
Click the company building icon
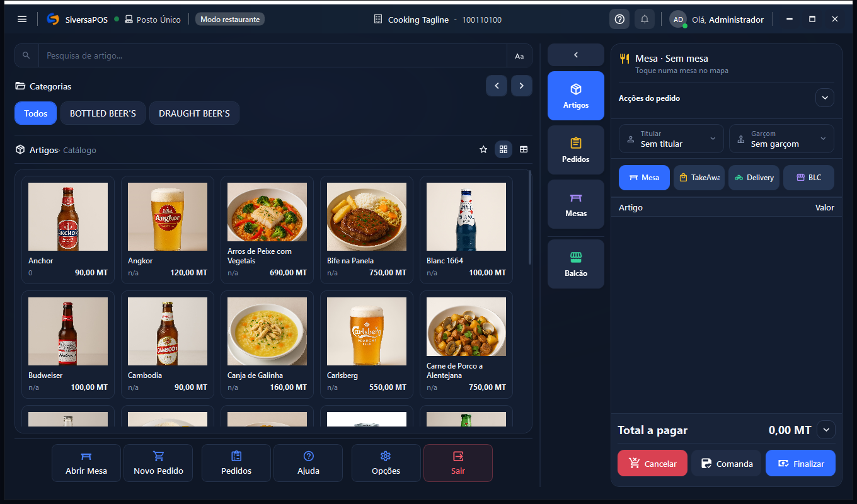click(x=378, y=20)
